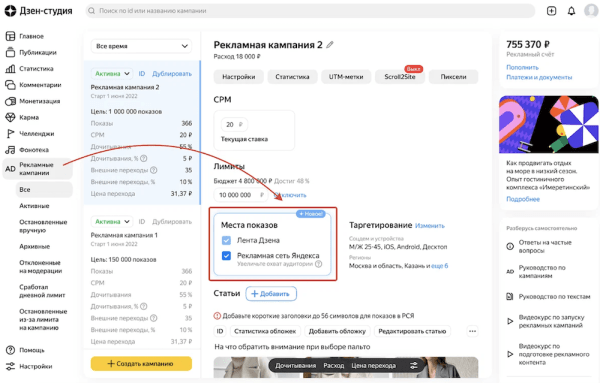Select the Архивные campaigns filter
The height and width of the screenshot is (383, 600).
tap(34, 246)
